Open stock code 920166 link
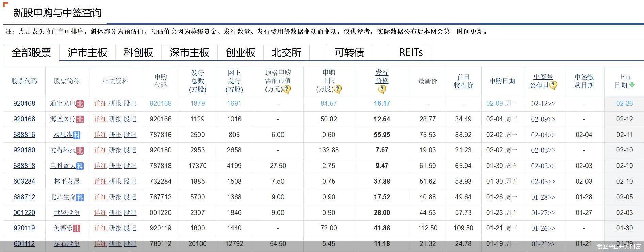The width and height of the screenshot is (644, 252). point(24,119)
